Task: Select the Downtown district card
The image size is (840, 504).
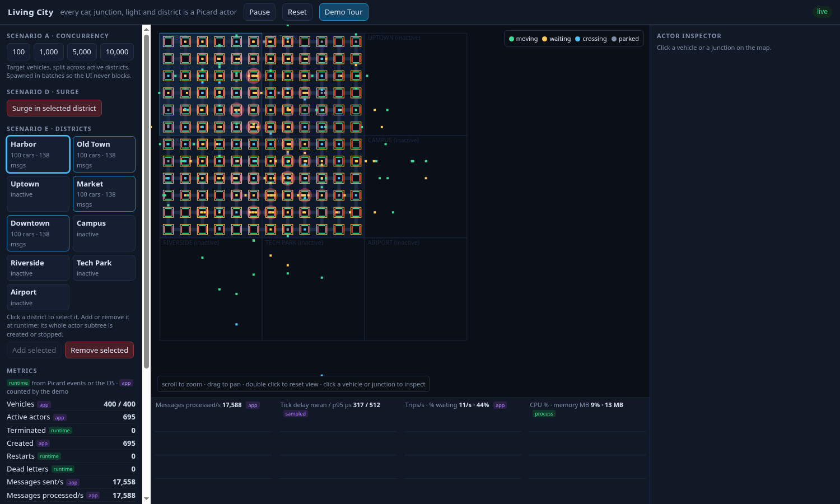Action: pos(38,233)
